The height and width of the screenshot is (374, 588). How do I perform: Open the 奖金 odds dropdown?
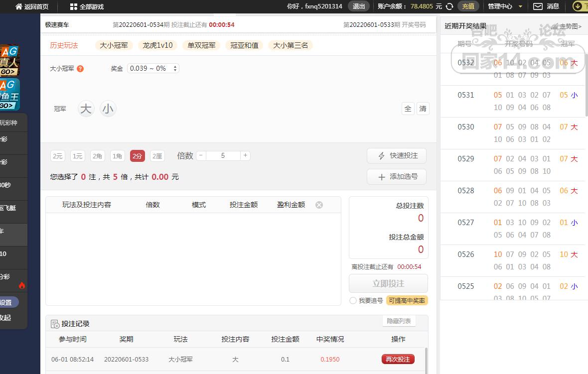(152, 68)
